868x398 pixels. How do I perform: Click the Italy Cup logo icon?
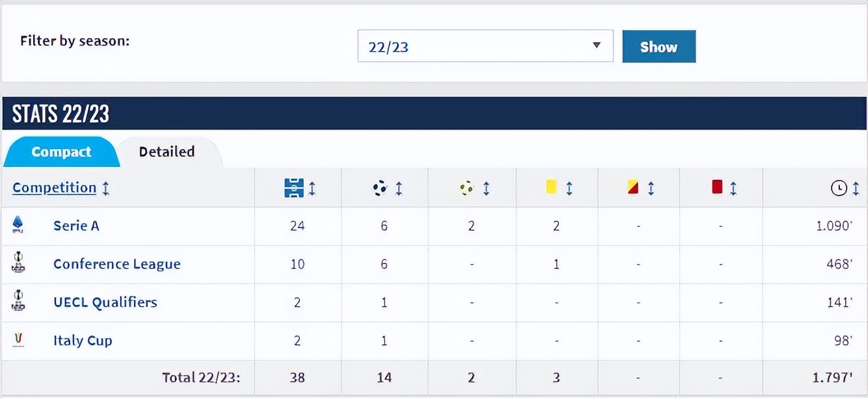tap(18, 339)
